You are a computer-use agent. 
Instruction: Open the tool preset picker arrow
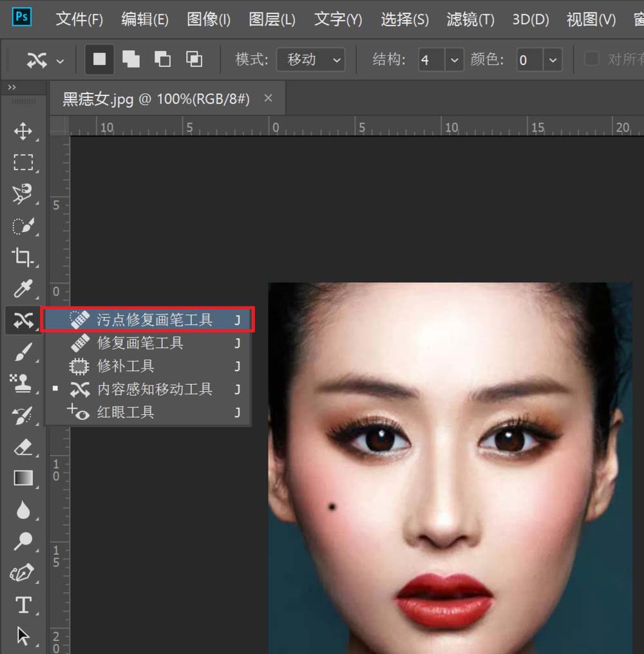(61, 61)
